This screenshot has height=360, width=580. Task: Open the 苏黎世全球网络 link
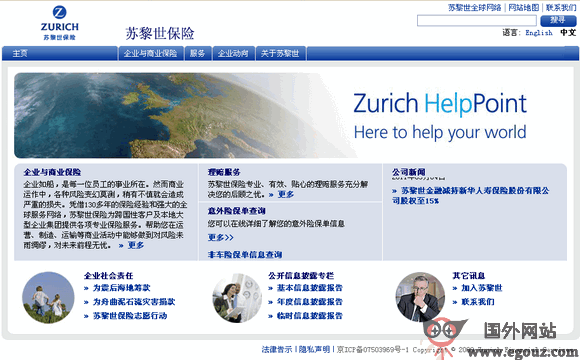[x=475, y=7]
